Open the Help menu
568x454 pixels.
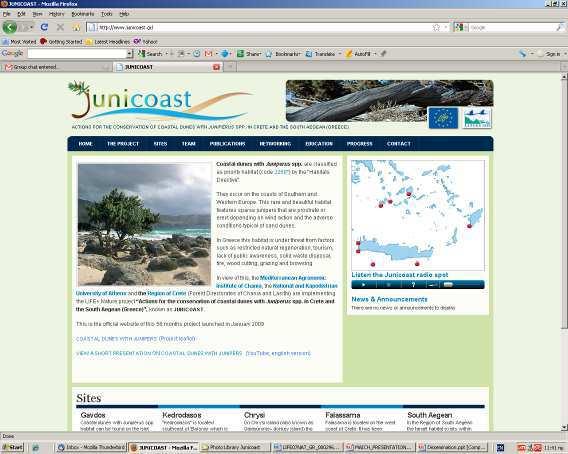pyautogui.click(x=124, y=14)
